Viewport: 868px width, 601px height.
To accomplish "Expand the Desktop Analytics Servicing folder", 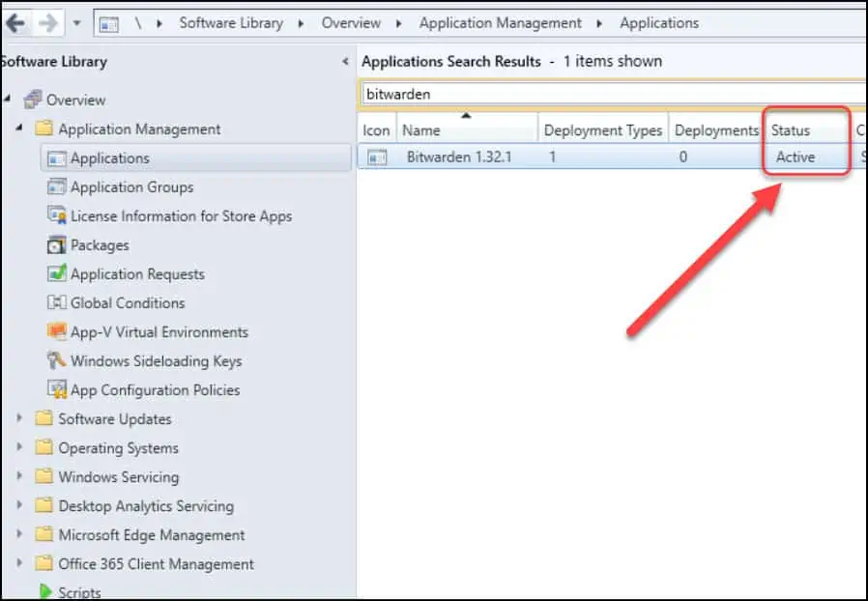I will [19, 504].
